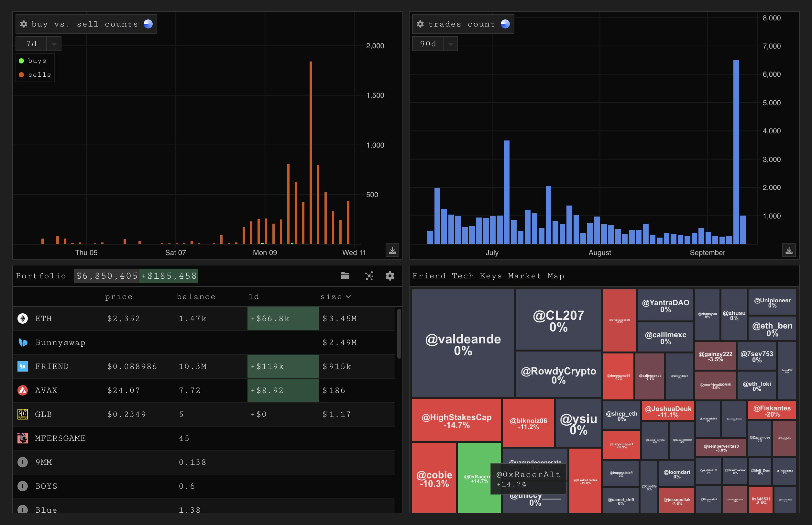Select the @valdeande market map tile
Viewport: 812px width, 525px height.
[x=462, y=343]
